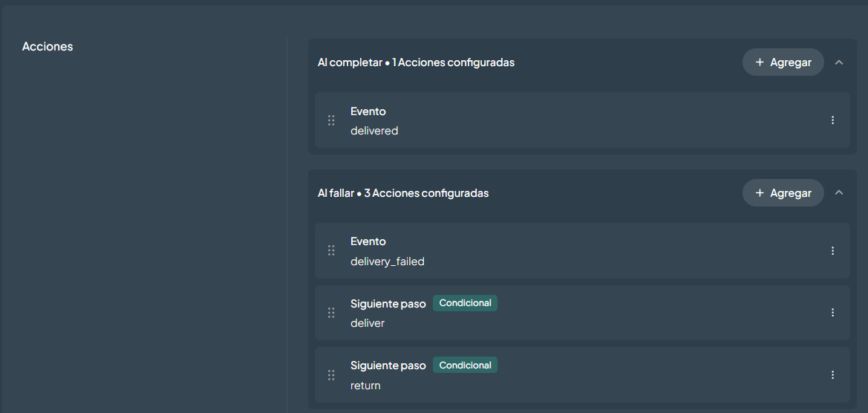868x413 pixels.
Task: Collapse the Al fallar section with its chevron
Action: click(x=838, y=192)
